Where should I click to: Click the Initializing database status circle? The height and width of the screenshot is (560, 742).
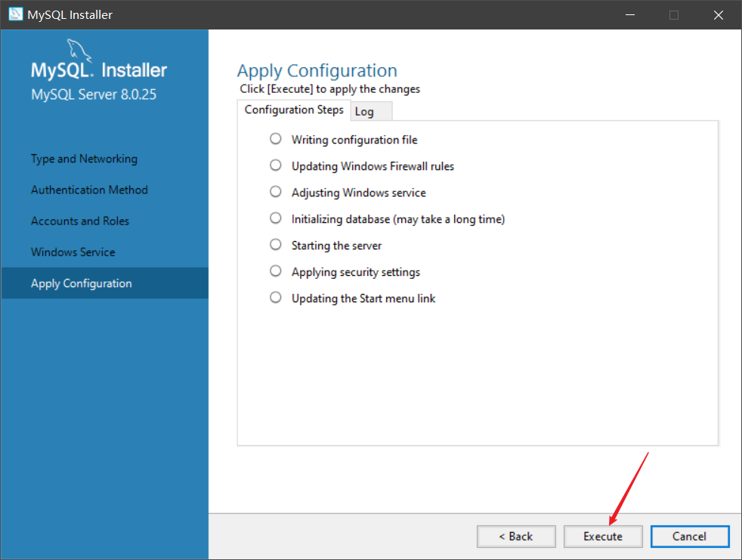[275, 218]
